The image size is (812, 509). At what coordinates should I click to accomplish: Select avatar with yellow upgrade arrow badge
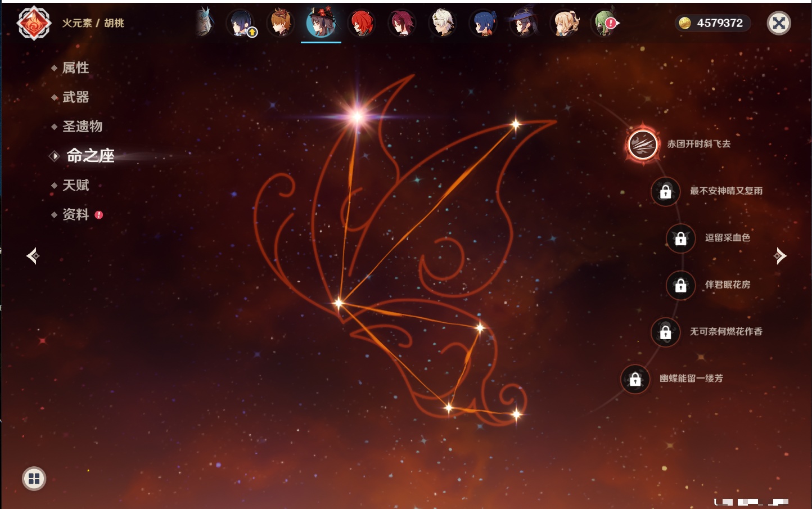coord(241,24)
